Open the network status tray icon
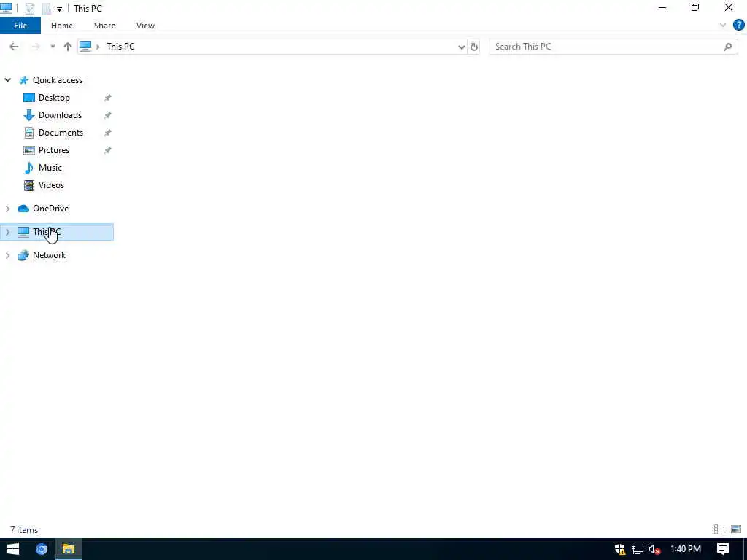This screenshot has width=747, height=560. (638, 549)
